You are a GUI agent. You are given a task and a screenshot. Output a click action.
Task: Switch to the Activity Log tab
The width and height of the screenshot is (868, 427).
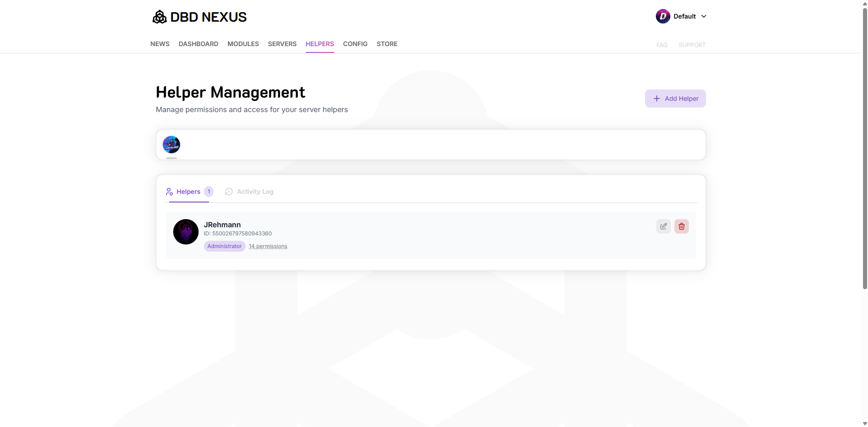[255, 192]
